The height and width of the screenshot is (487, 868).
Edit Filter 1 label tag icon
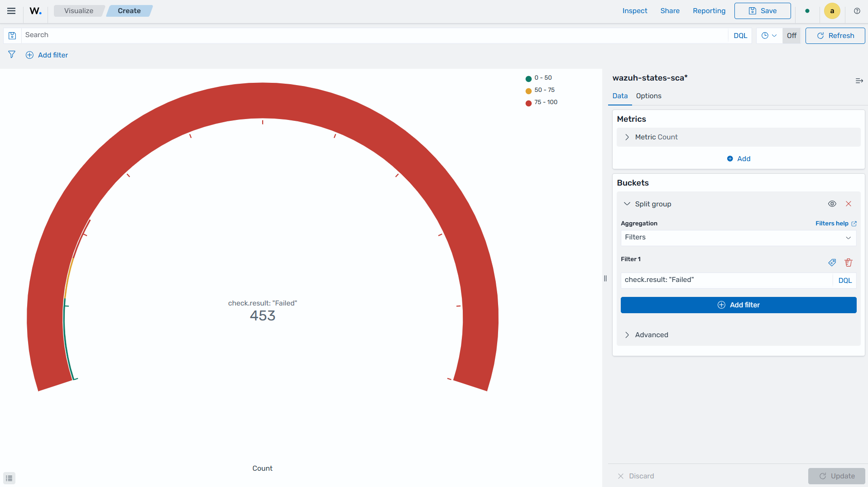pos(832,263)
